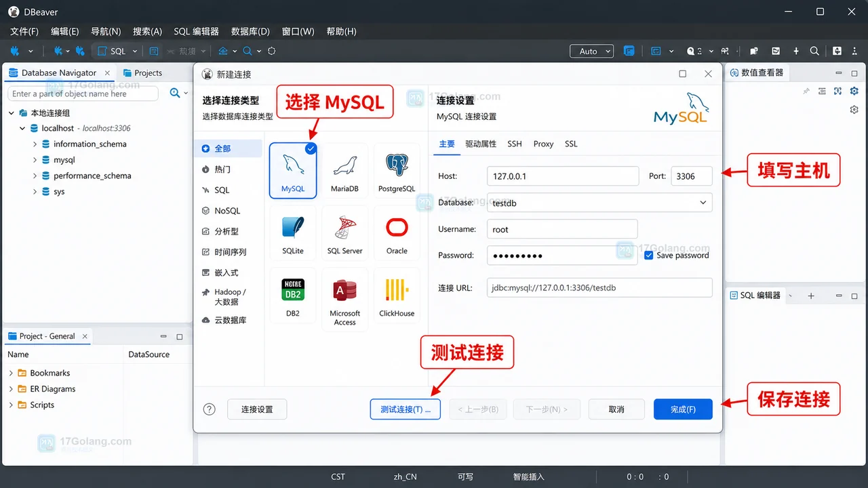Switch to the SSL tab
Image resolution: width=868 pixels, height=488 pixels.
click(571, 144)
